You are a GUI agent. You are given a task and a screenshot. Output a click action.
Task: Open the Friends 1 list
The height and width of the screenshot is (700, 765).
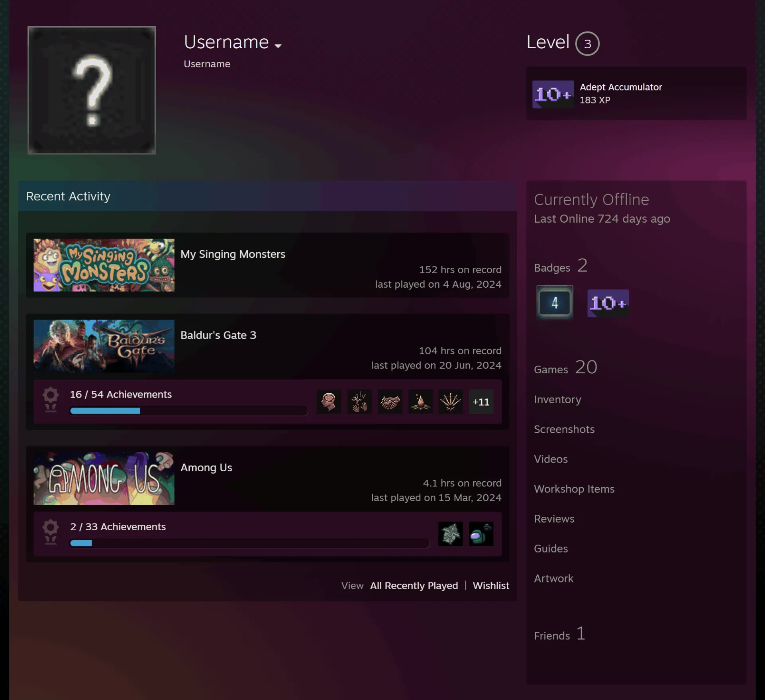(x=560, y=633)
